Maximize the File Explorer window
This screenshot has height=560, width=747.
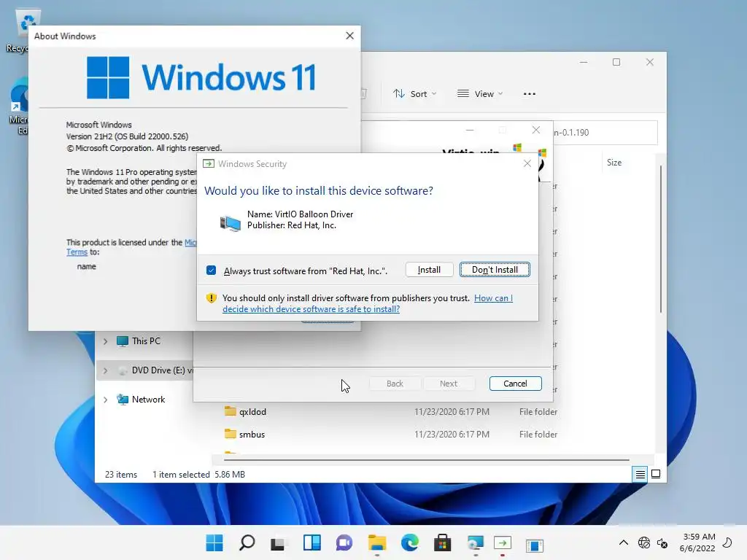tap(616, 62)
